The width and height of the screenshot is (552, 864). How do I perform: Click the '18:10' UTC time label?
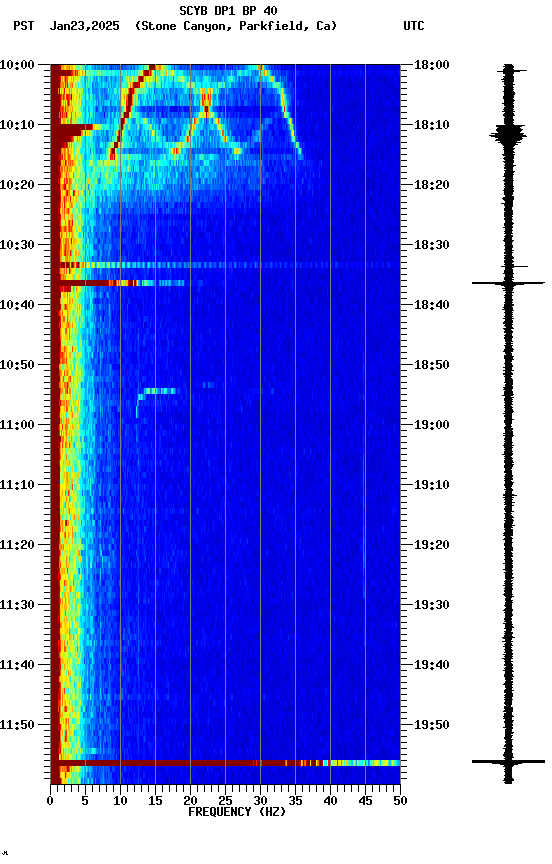click(431, 125)
